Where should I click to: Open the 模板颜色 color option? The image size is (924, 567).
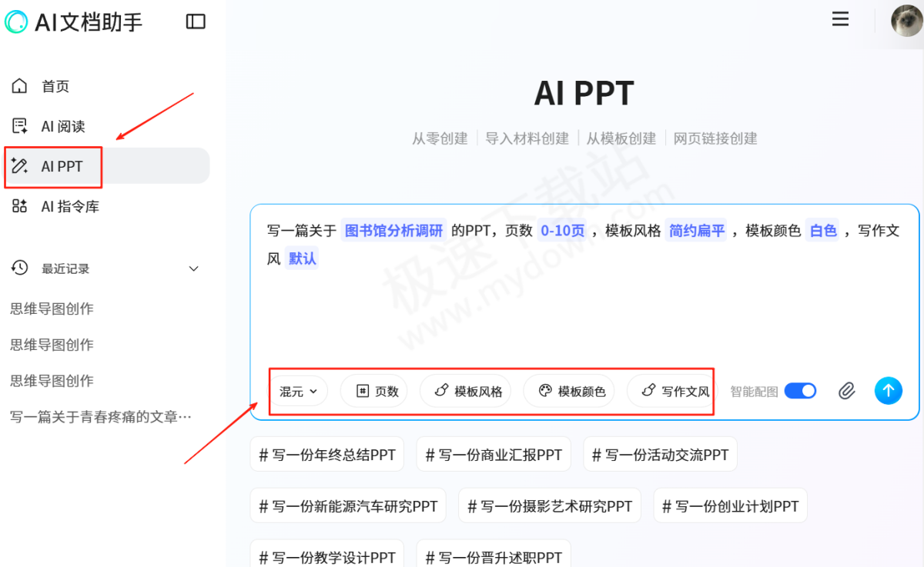click(x=568, y=391)
